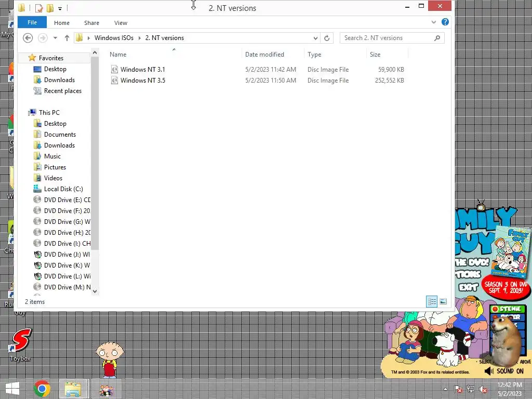Click the Windows NT 3.5 file icon
This screenshot has height=399, width=532.
(114, 80)
